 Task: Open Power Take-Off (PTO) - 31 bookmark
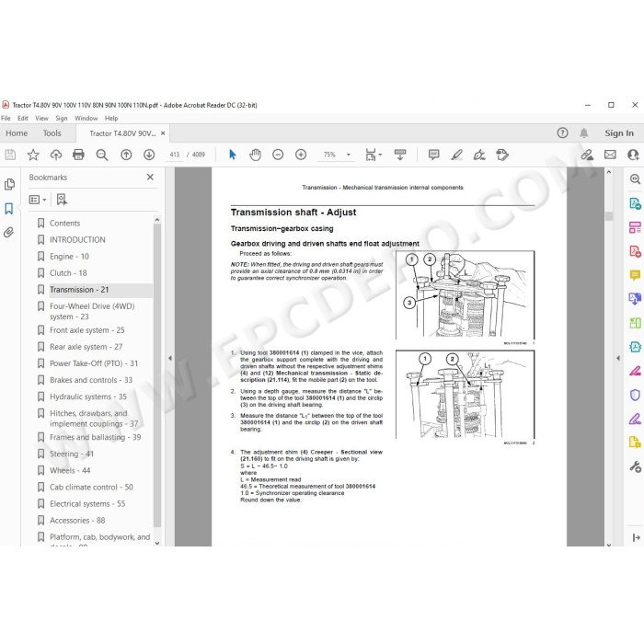(x=94, y=364)
